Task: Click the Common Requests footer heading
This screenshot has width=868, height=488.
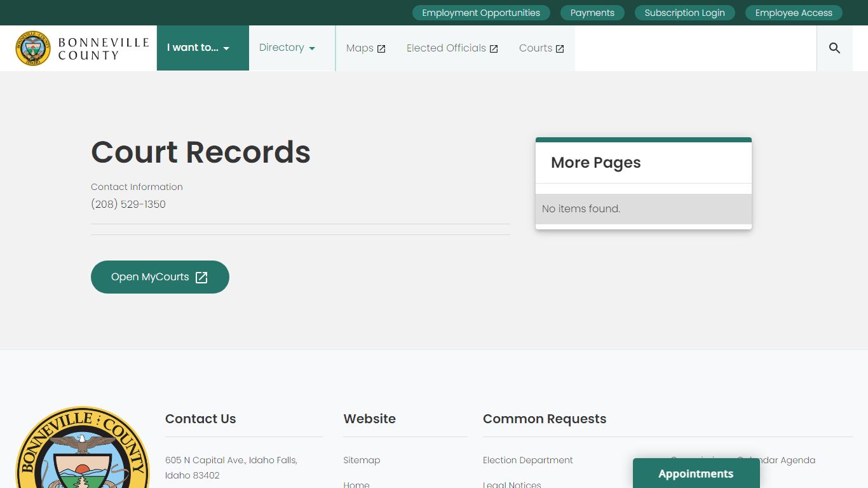Action: (x=545, y=419)
